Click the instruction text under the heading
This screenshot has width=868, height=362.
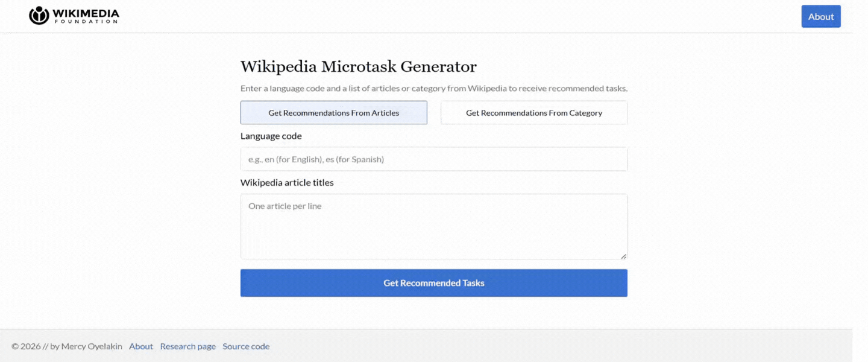433,89
